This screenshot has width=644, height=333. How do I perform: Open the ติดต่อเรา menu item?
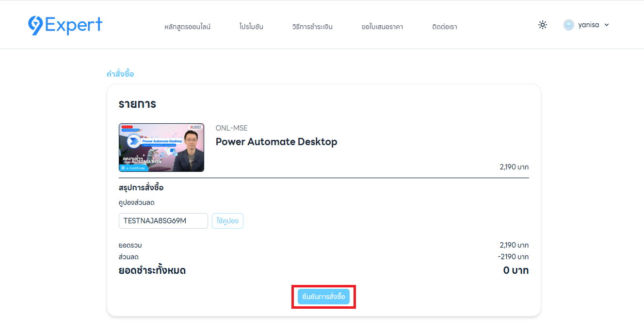(444, 27)
